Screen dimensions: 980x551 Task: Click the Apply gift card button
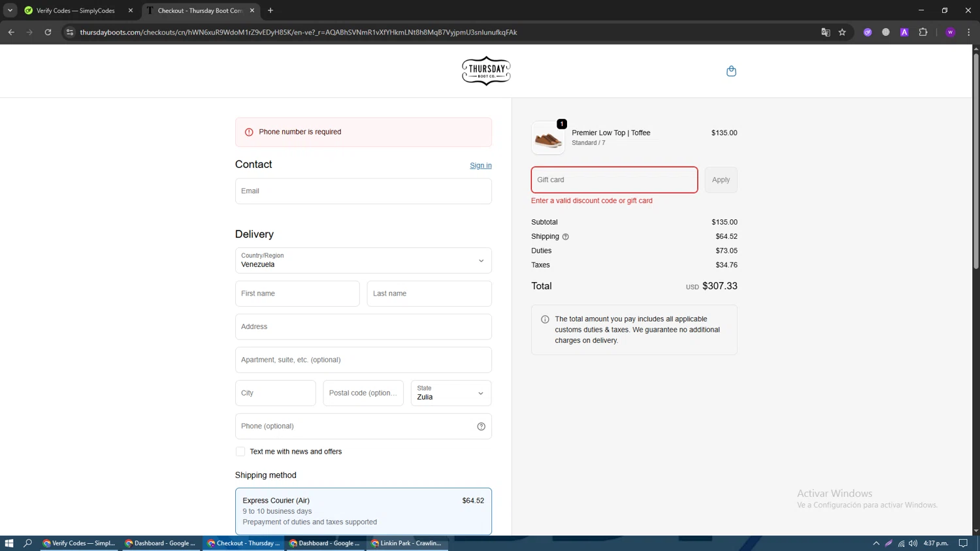[721, 180]
